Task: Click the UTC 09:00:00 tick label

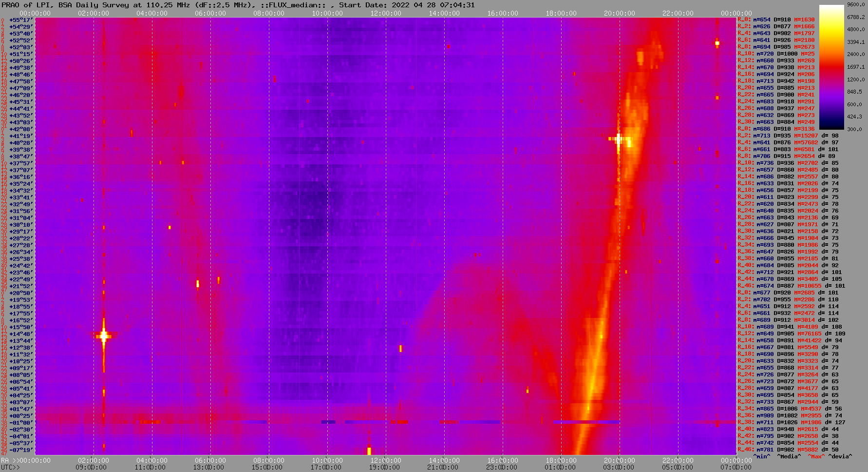Action: (x=91, y=467)
